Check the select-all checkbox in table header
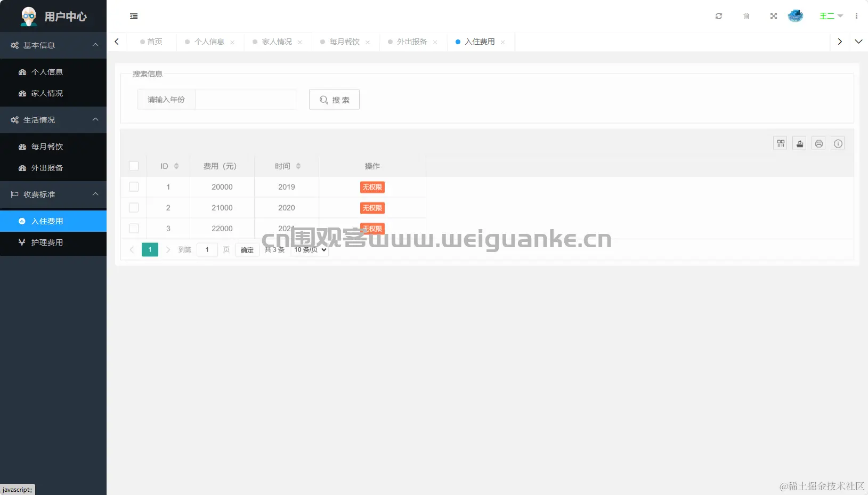868x495 pixels. point(134,166)
